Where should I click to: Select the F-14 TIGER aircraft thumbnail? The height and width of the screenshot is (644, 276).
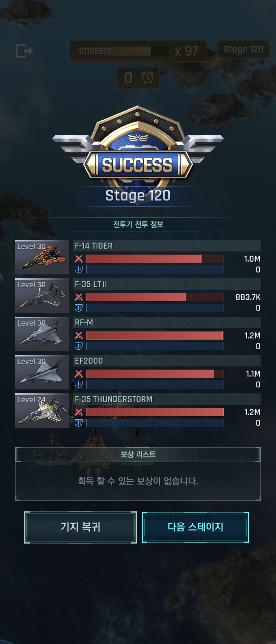coord(42,257)
